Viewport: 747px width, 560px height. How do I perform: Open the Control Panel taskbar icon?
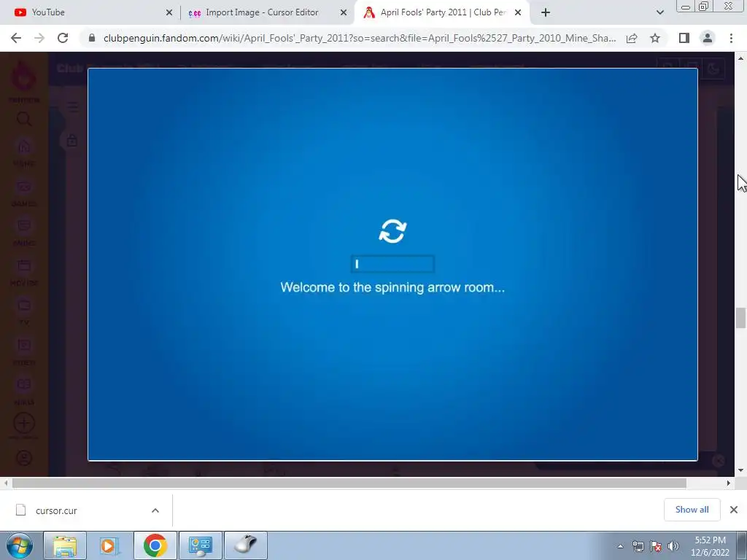[x=200, y=545]
